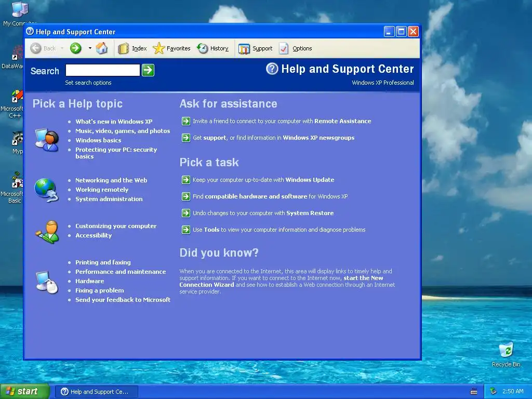532x399 pixels.
Task: Open Options in the toolbar
Action: (x=295, y=48)
